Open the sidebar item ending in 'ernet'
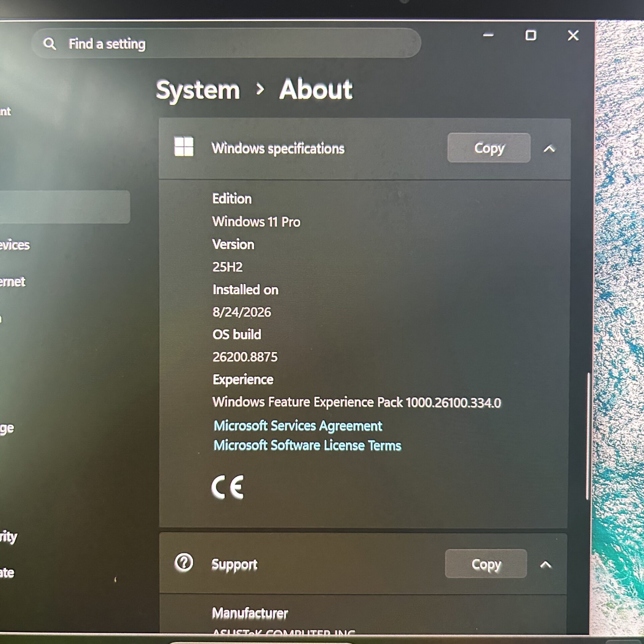 [x=13, y=282]
